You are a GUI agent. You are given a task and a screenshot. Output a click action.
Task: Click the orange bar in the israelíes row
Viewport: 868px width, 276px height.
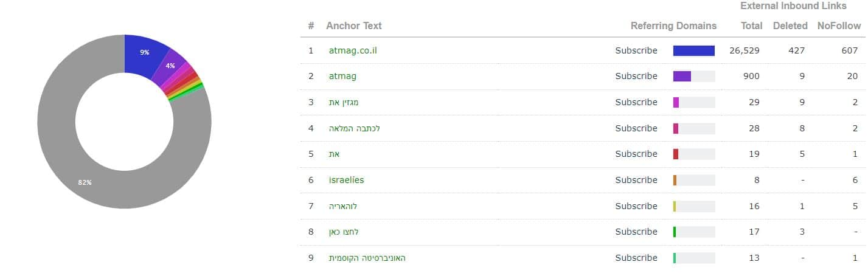point(675,180)
